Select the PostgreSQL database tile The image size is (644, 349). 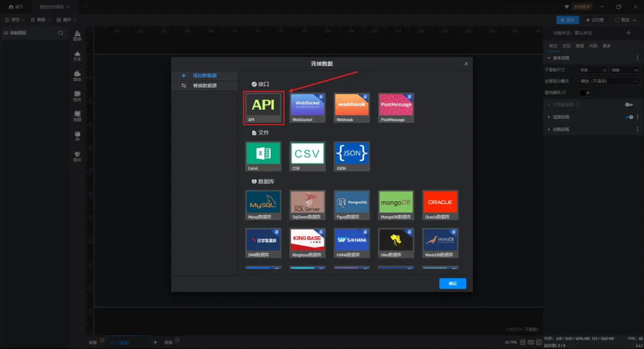[x=352, y=205]
